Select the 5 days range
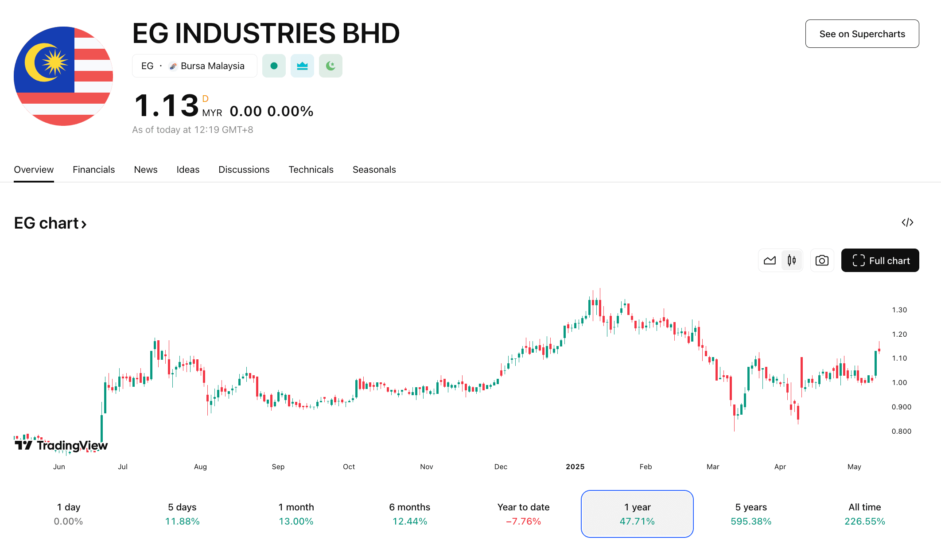 point(182,514)
